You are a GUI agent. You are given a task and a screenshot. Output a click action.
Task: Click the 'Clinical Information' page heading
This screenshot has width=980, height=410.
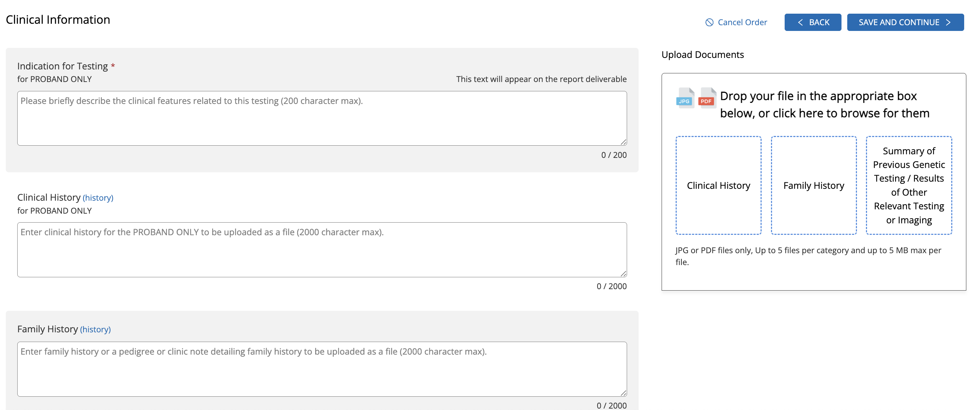(58, 20)
